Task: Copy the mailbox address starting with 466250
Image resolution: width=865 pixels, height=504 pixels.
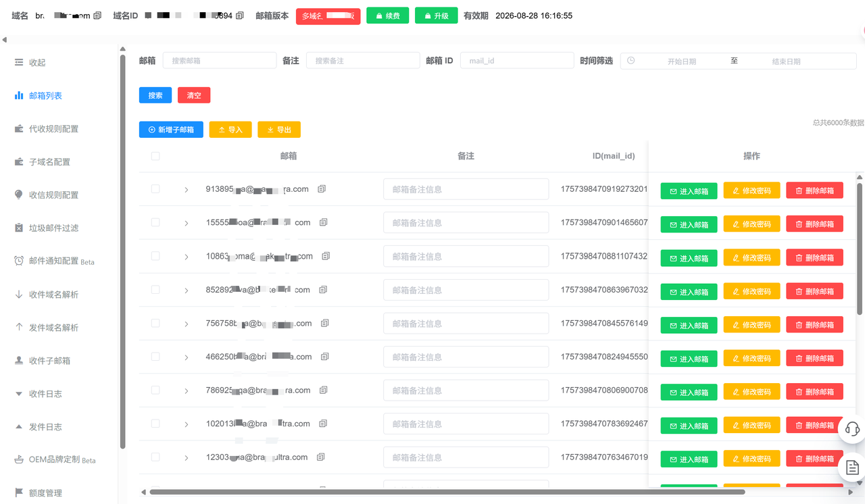Action: point(325,357)
